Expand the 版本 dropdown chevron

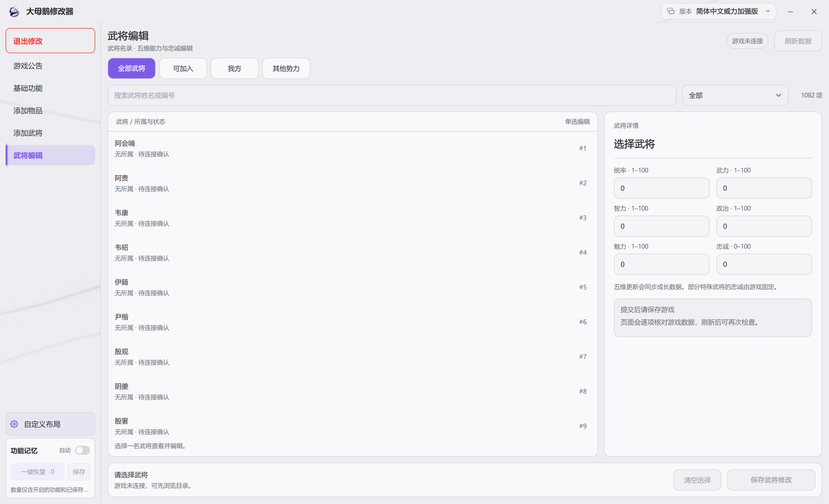[768, 11]
